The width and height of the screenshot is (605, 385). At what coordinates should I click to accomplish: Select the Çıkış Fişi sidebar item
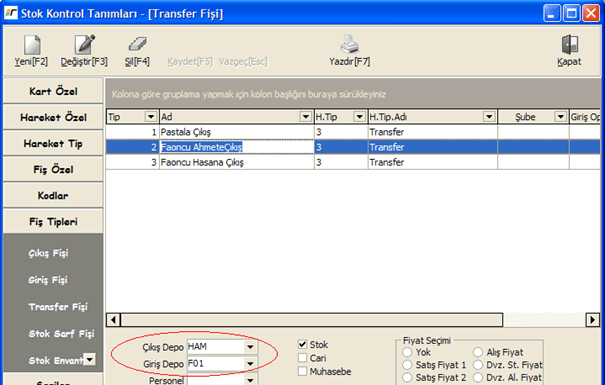click(48, 253)
